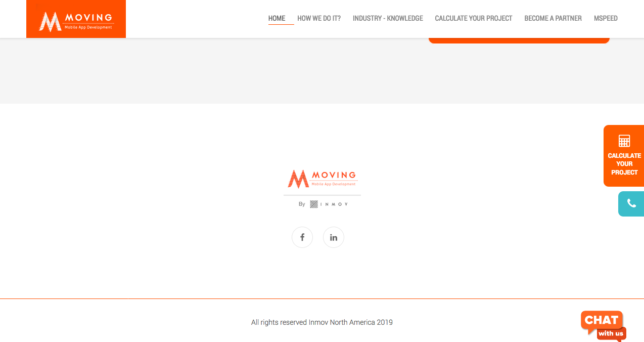Select 'Industry - Knowledge' in navigation bar
This screenshot has height=342, width=644.
(388, 18)
